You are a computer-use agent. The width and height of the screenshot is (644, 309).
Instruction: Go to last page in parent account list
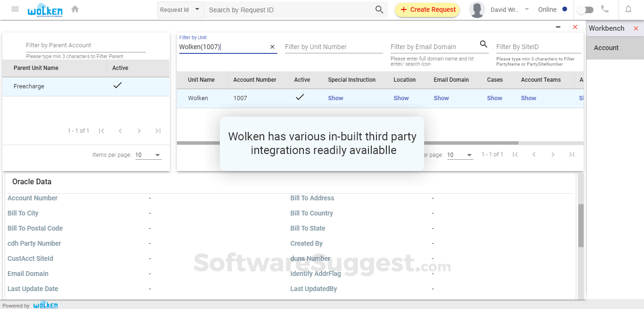click(158, 131)
